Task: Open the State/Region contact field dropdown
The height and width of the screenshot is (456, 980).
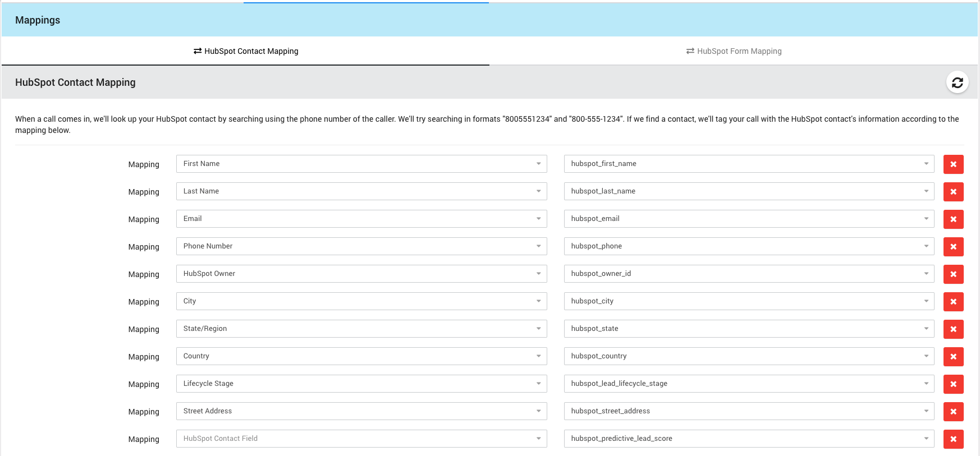Action: (361, 329)
